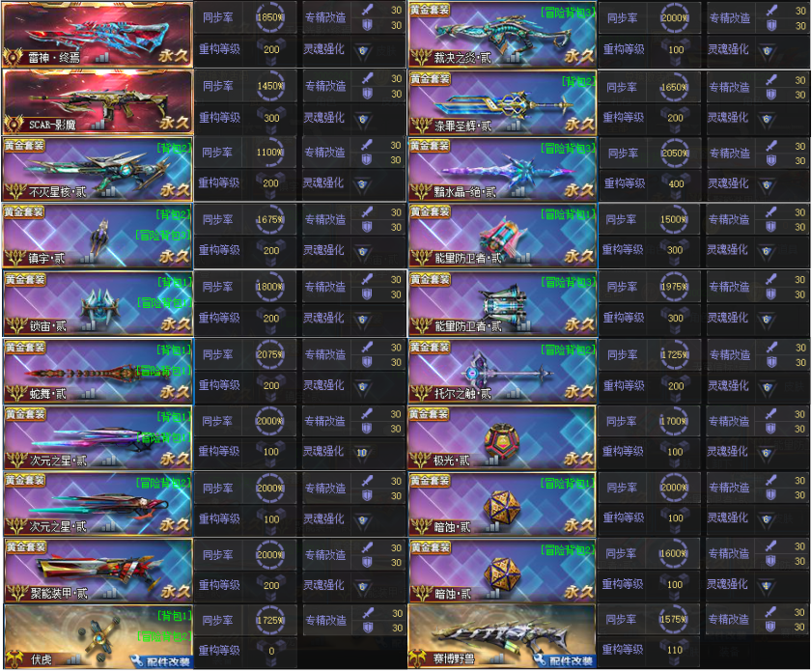Click the 裁决之炎·贰 weapon icon

(x=502, y=34)
